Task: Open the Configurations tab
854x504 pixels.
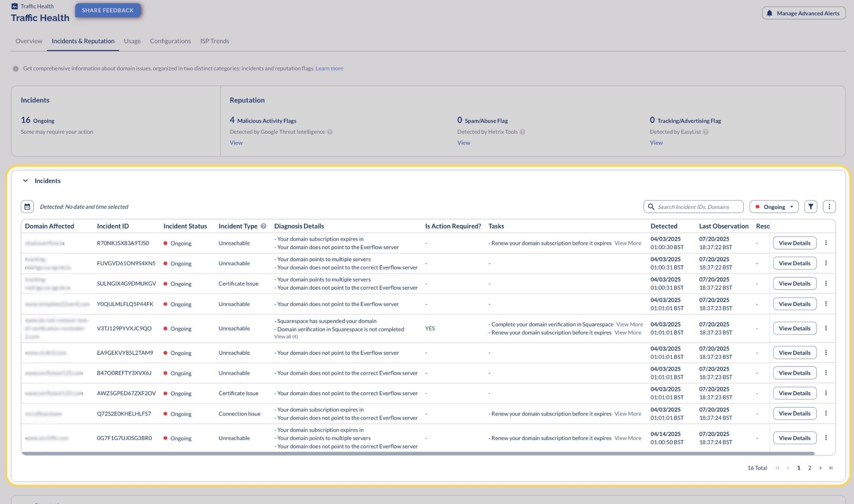Action: pyautogui.click(x=170, y=41)
